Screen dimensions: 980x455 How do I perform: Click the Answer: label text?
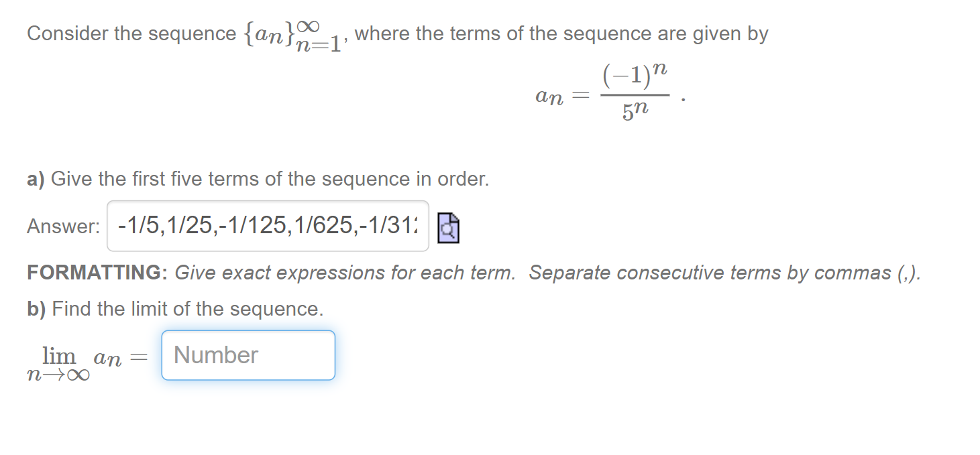pyautogui.click(x=64, y=226)
